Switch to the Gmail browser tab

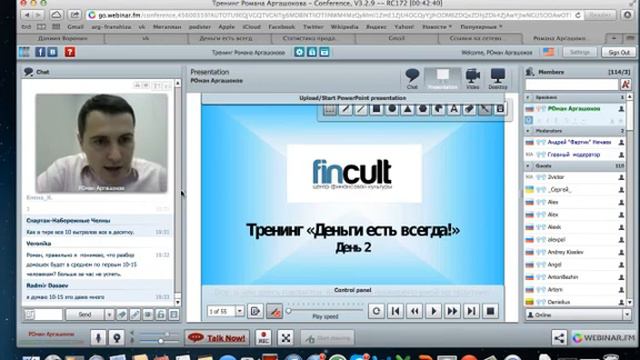[396, 38]
